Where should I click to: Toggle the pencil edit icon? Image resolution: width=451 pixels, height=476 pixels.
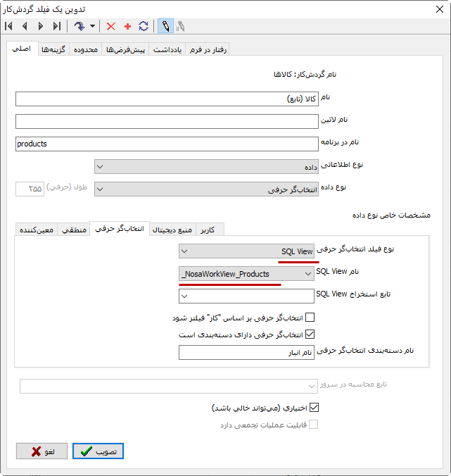click(165, 26)
